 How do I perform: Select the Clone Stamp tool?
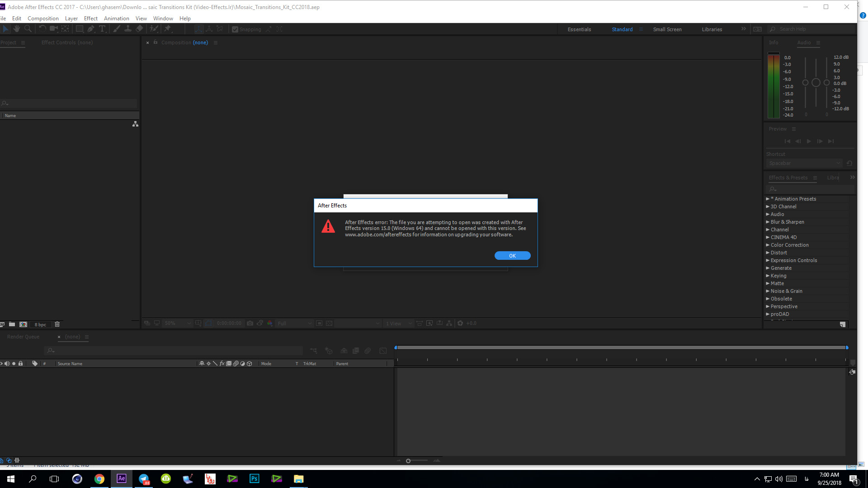click(128, 29)
